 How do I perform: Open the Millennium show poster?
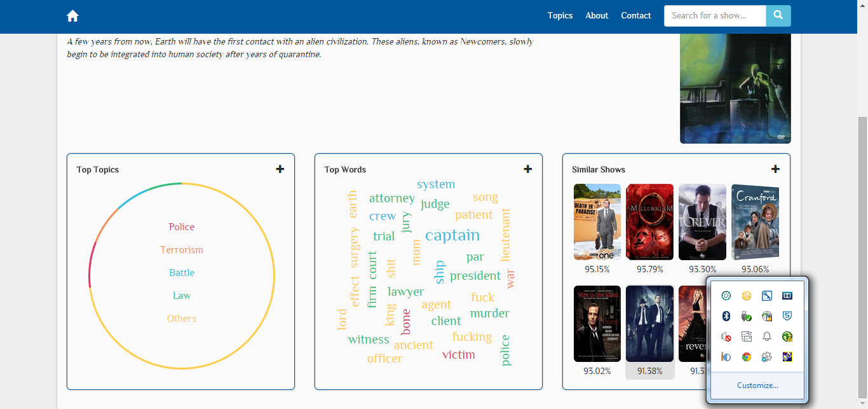649,222
